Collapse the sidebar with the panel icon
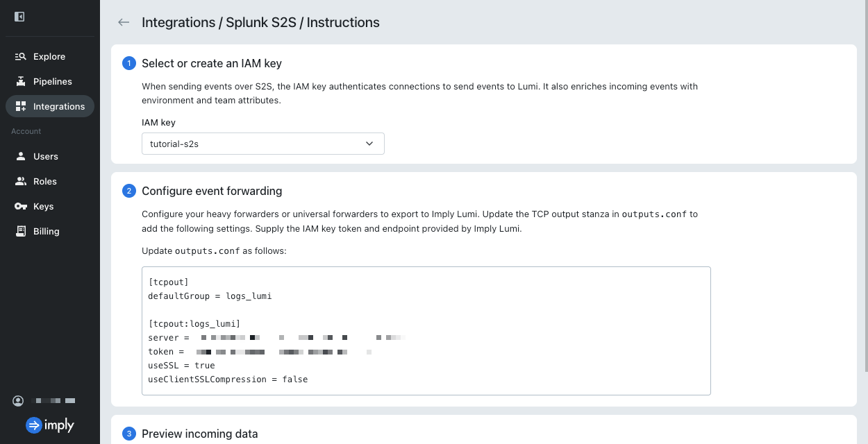 19,17
